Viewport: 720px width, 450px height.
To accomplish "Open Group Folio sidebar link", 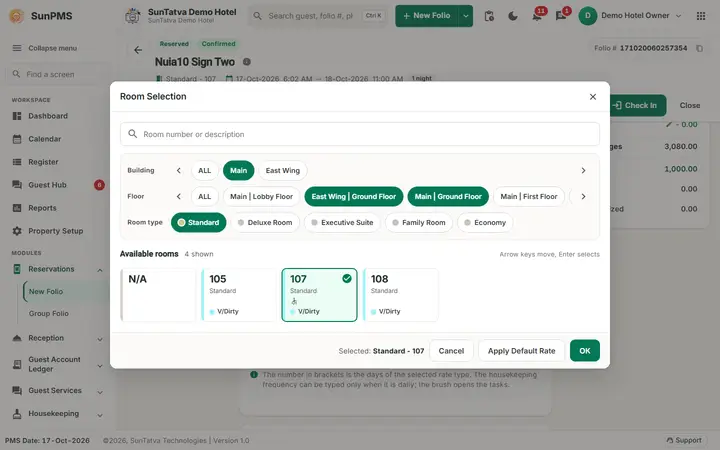I will [49, 313].
